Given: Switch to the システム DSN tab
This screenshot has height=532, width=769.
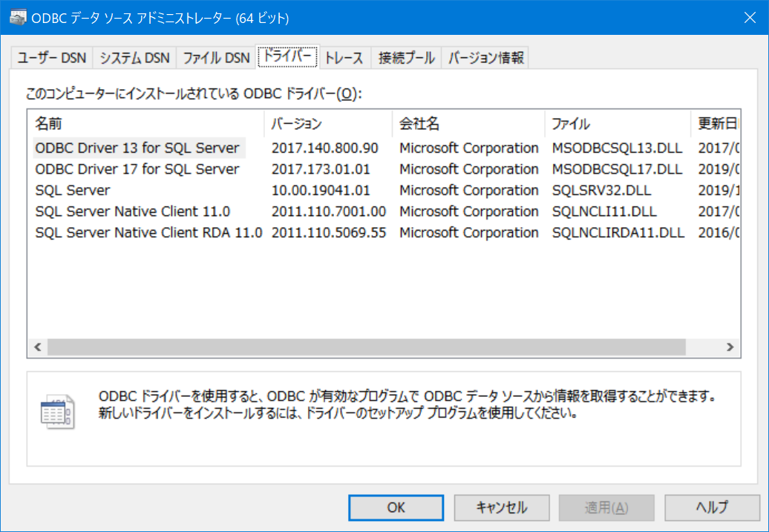Looking at the screenshot, I should click(x=134, y=58).
